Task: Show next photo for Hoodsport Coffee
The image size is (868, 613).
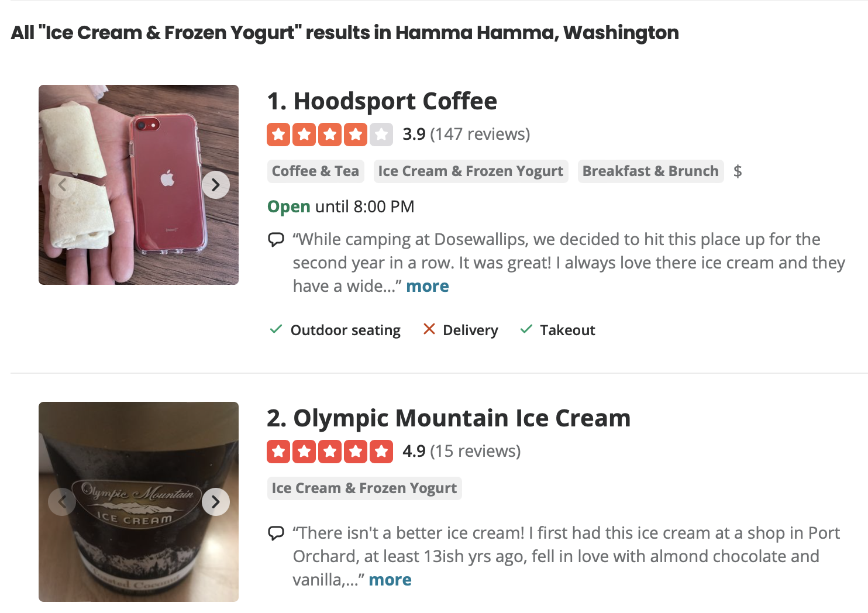Action: click(x=216, y=185)
